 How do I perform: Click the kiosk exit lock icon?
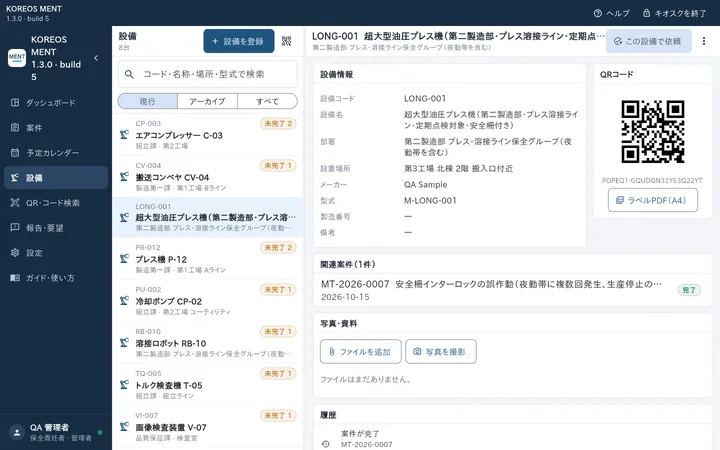click(x=646, y=13)
